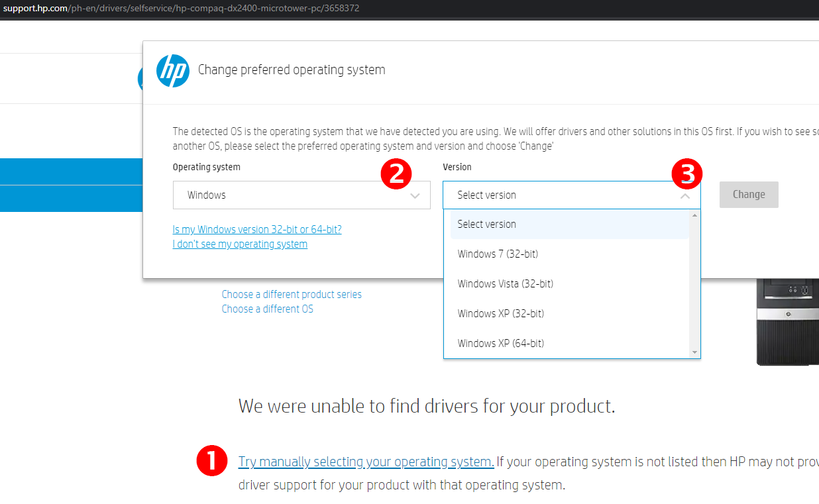Click the "Version" field label
The image size is (819, 504).
tap(457, 168)
